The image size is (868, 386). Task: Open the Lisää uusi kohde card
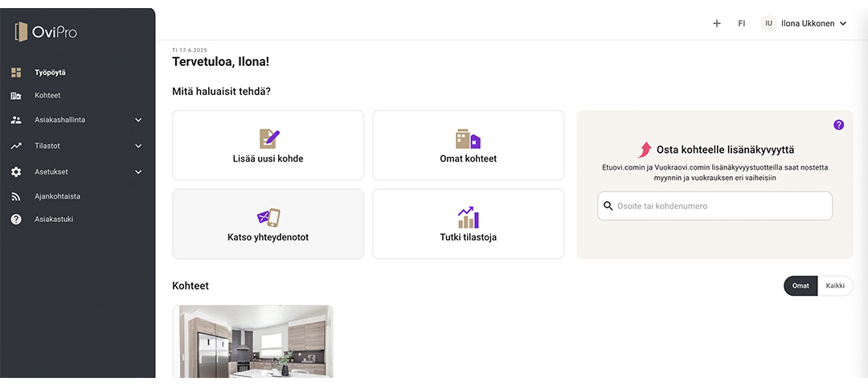(268, 146)
